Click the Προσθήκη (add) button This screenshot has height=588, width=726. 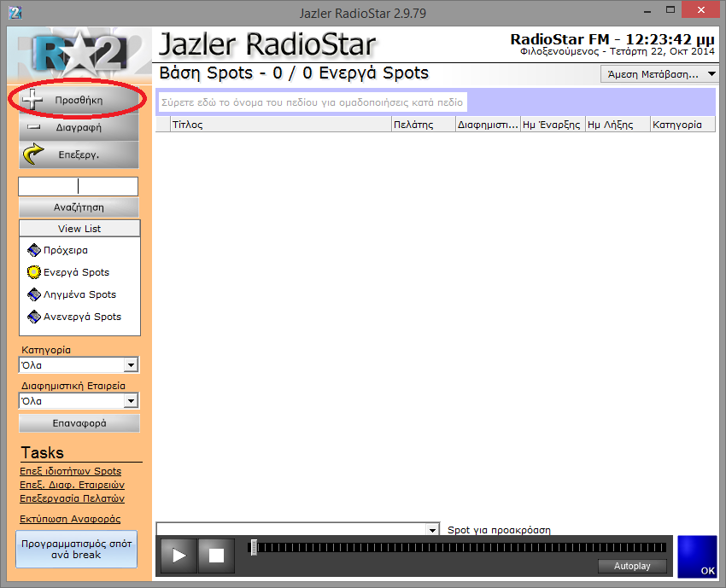(79, 100)
